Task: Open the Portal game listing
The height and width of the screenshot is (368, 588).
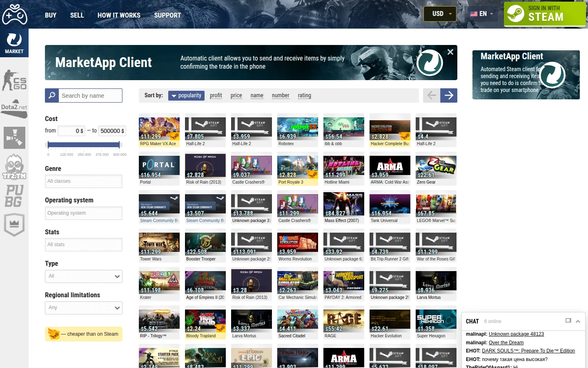Action: (159, 169)
